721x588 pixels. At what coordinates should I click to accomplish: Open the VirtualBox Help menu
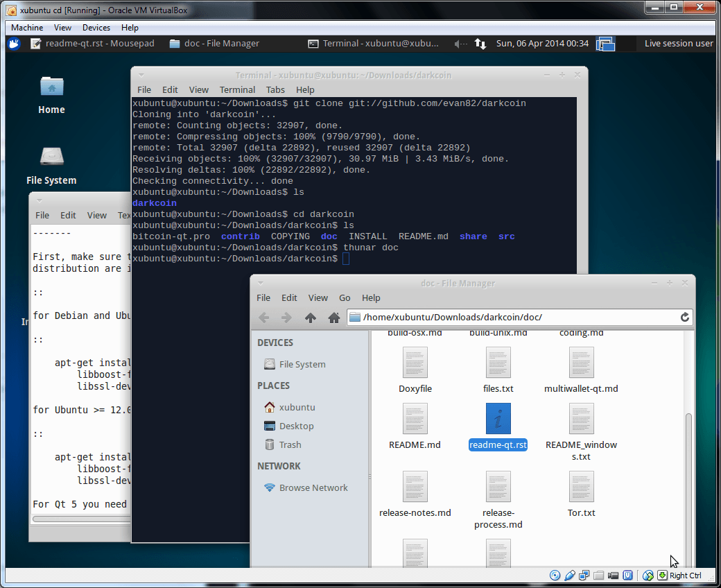(x=130, y=28)
